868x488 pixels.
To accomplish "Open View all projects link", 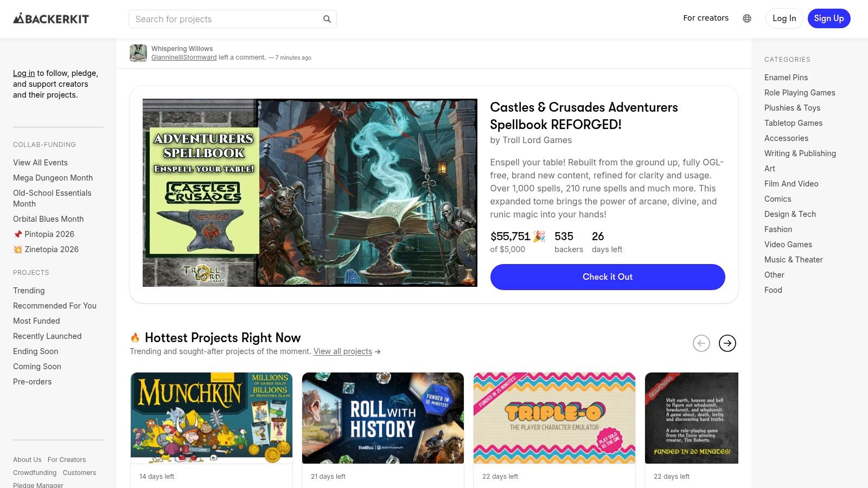I will pyautogui.click(x=343, y=351).
